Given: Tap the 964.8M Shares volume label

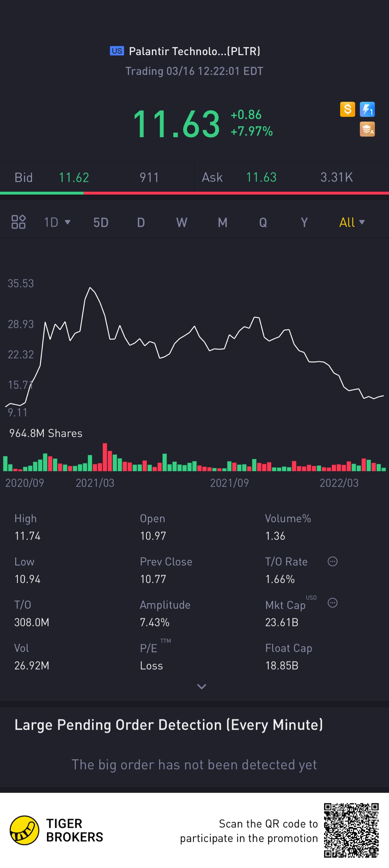Looking at the screenshot, I should [x=46, y=433].
